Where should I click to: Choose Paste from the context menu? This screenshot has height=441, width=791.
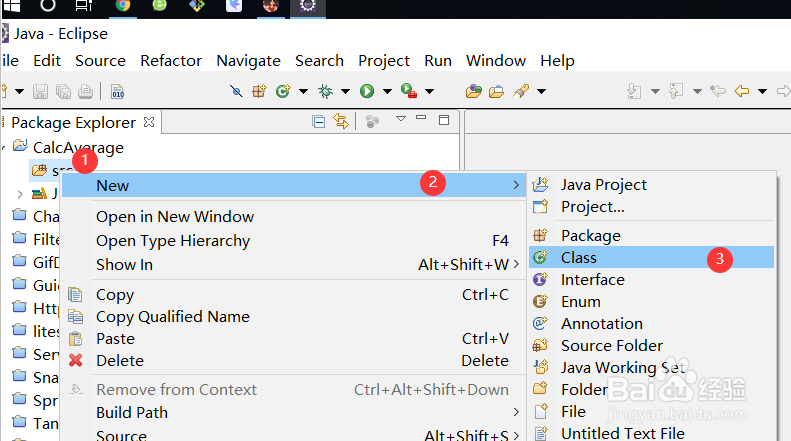click(294, 339)
